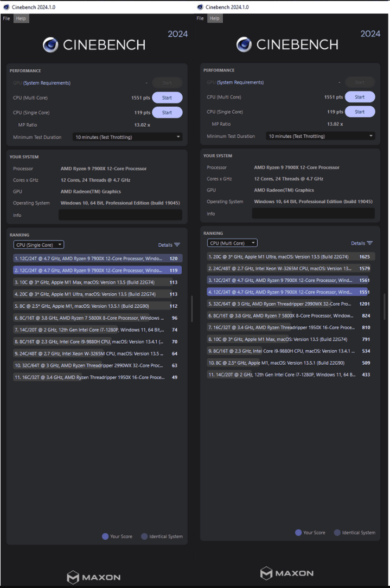Image resolution: width=390 pixels, height=588 pixels.
Task: Click the right ranking list scrollbar
Action: tap(385, 306)
